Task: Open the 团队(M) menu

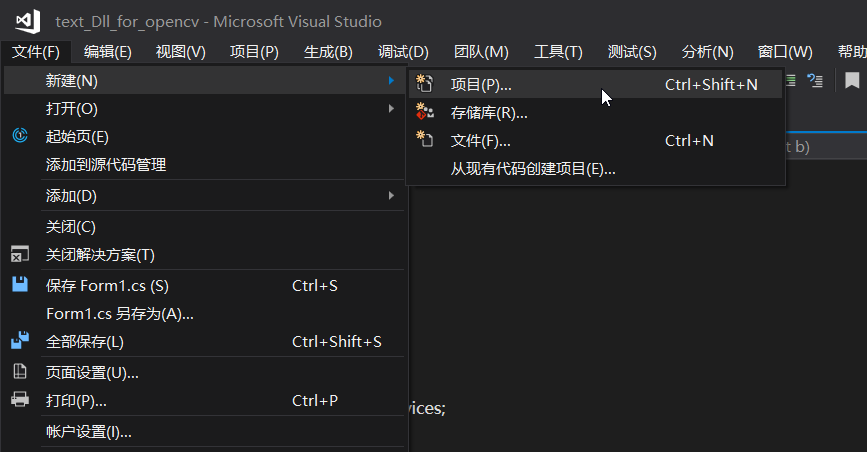Action: [x=481, y=52]
